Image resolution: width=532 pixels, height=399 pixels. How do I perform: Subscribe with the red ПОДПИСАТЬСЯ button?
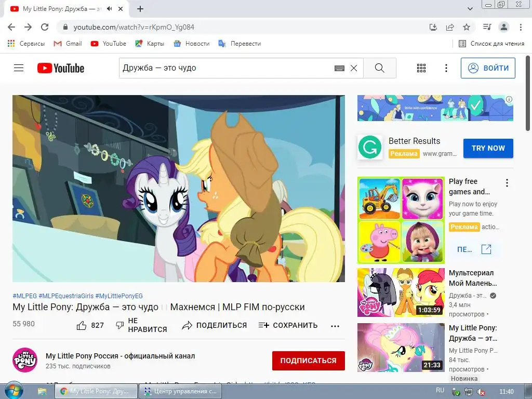[309, 361]
